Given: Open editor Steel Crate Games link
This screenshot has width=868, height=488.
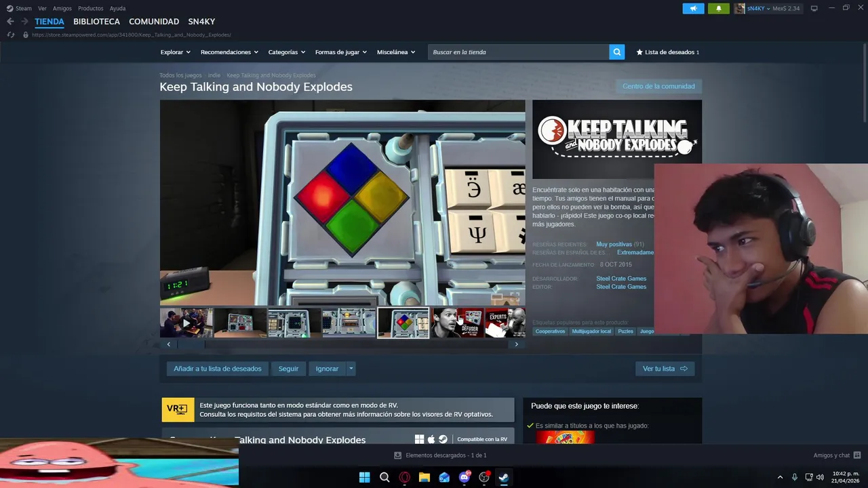Looking at the screenshot, I should point(621,287).
